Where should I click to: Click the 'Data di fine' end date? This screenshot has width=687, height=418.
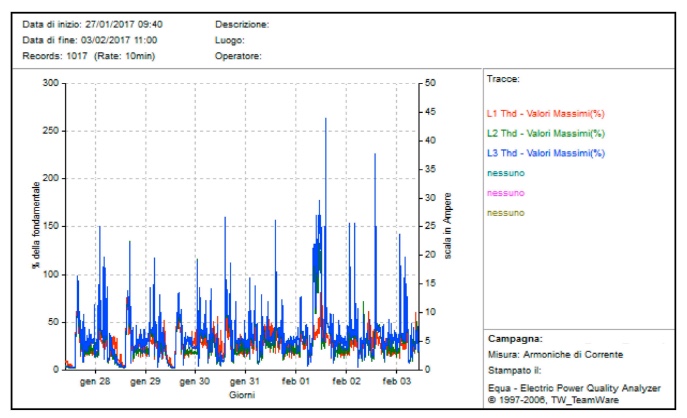click(x=89, y=40)
